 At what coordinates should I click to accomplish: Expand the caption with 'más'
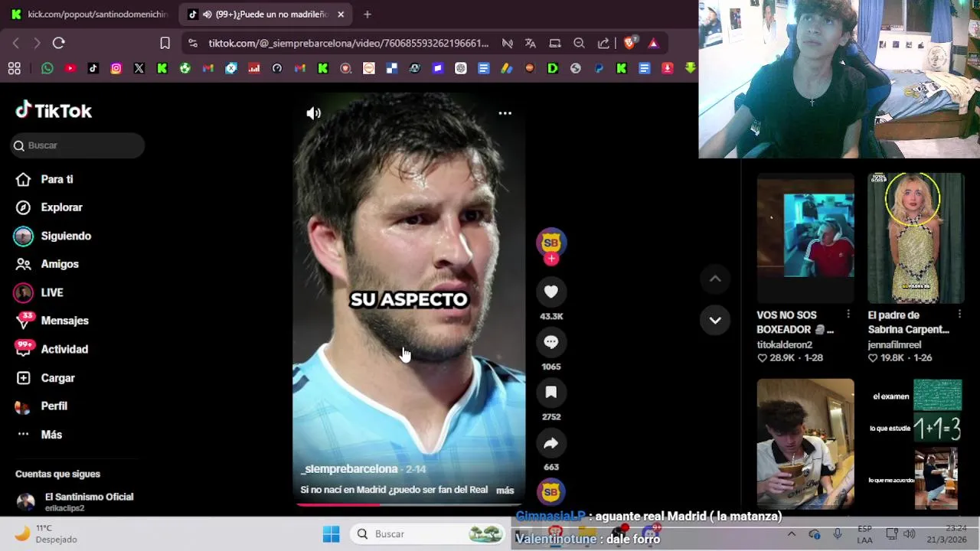click(x=505, y=491)
